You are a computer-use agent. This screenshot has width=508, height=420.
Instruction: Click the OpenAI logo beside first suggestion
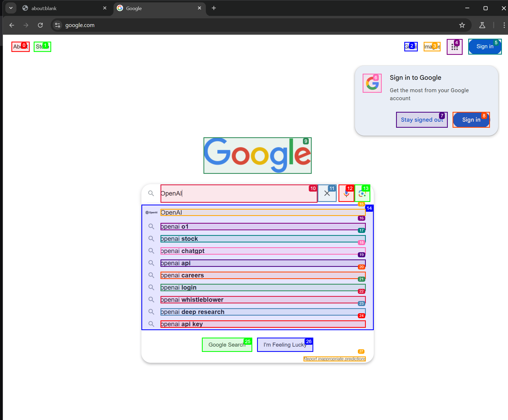151,213
